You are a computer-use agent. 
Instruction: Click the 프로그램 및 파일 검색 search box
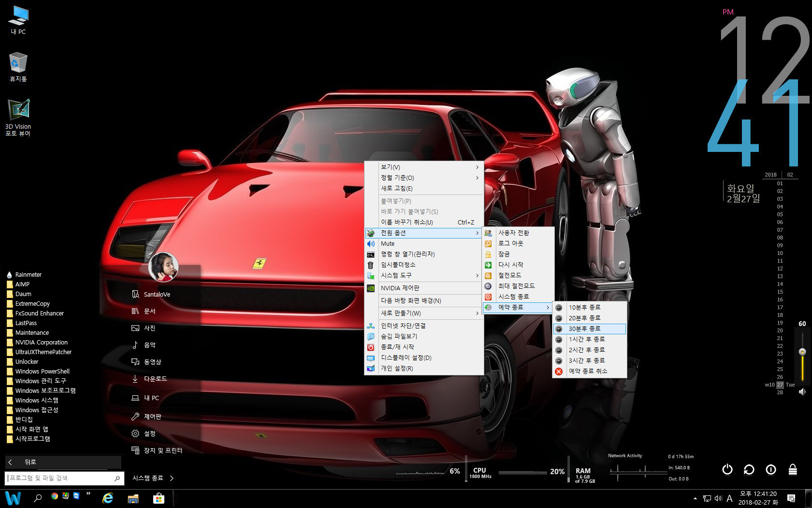coord(64,478)
